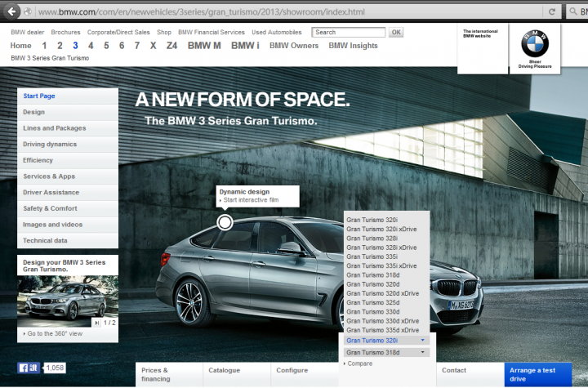Click Start interactive film link

[x=251, y=200]
